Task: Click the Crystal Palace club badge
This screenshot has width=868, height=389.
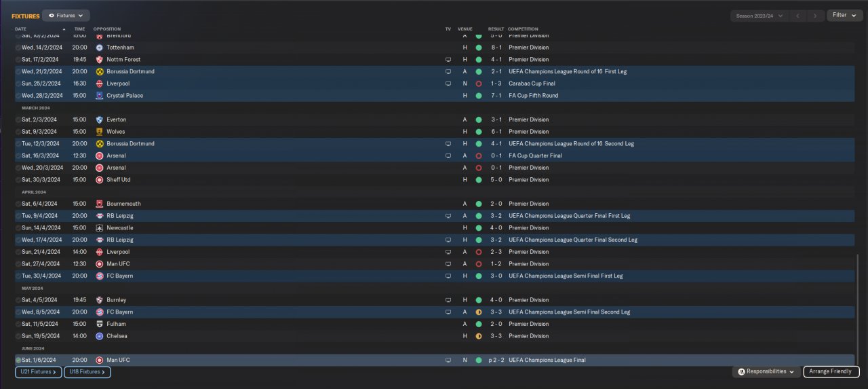Action: [x=100, y=96]
